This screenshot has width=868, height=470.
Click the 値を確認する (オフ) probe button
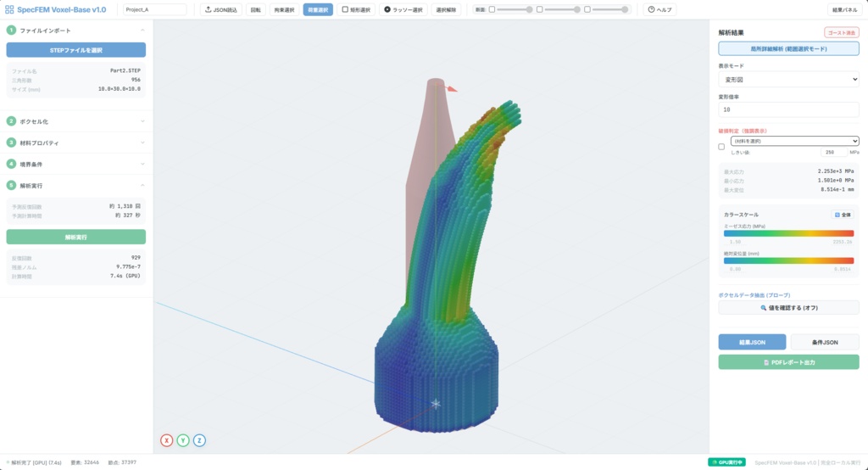(x=788, y=308)
